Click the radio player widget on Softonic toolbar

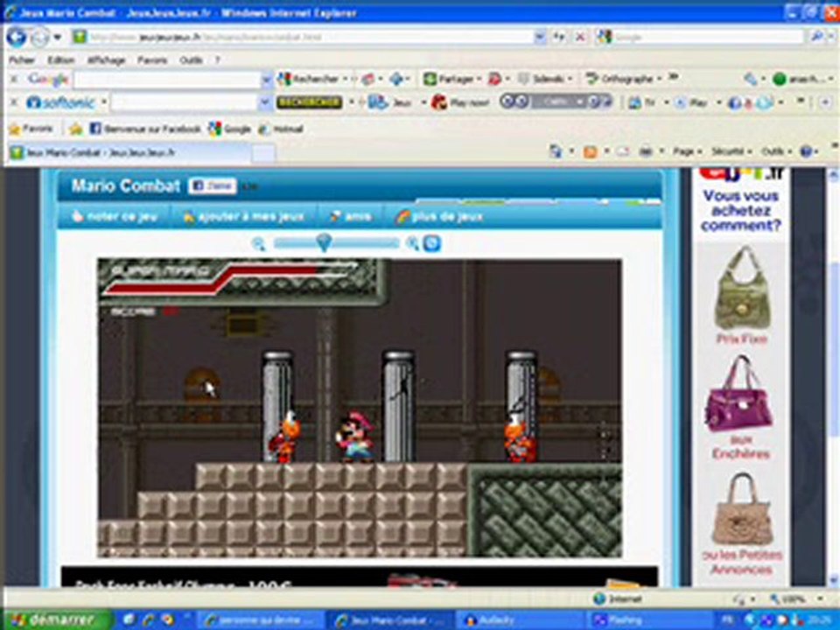point(556,101)
